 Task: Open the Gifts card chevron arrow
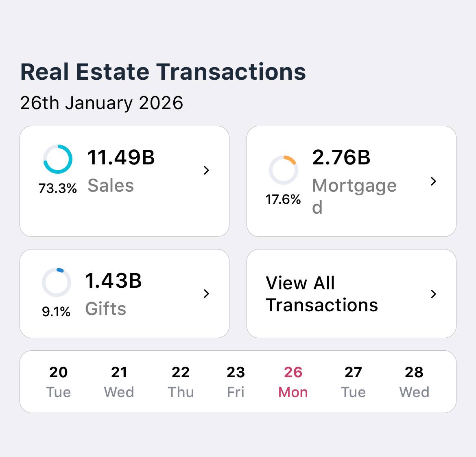pyautogui.click(x=207, y=294)
